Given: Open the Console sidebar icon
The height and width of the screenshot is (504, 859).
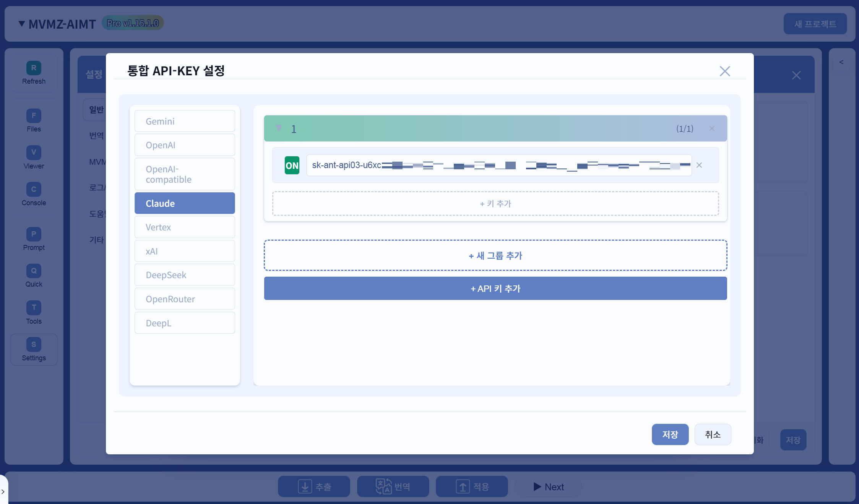Looking at the screenshot, I should click(34, 189).
